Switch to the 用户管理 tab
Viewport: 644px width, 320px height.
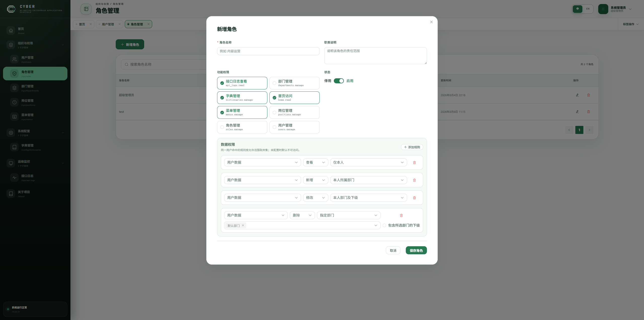point(108,24)
